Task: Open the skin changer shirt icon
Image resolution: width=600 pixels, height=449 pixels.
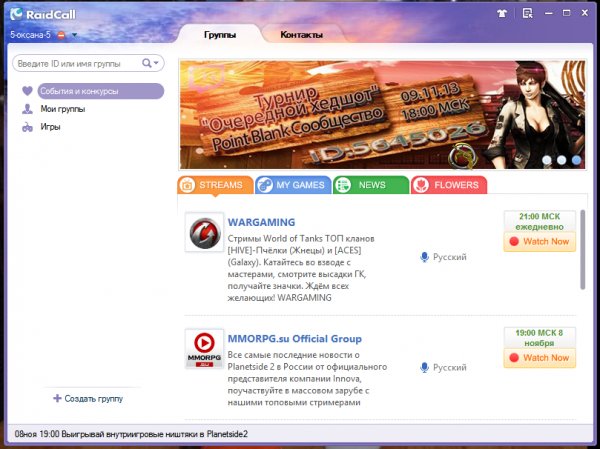Action: pos(502,14)
